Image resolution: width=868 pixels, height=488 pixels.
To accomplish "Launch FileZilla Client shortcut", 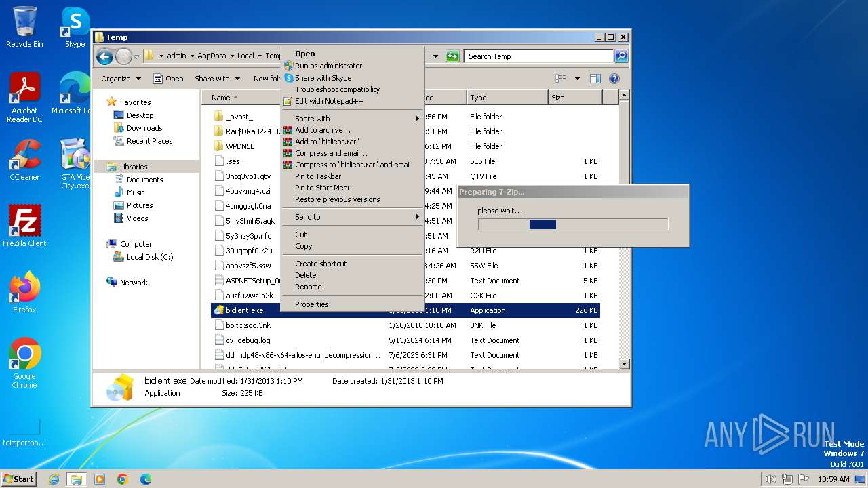I will [24, 226].
